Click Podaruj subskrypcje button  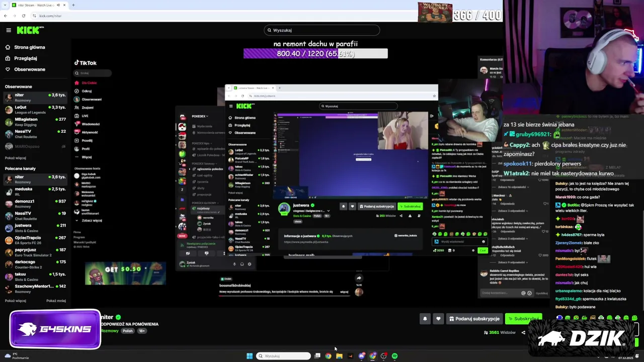474,319
